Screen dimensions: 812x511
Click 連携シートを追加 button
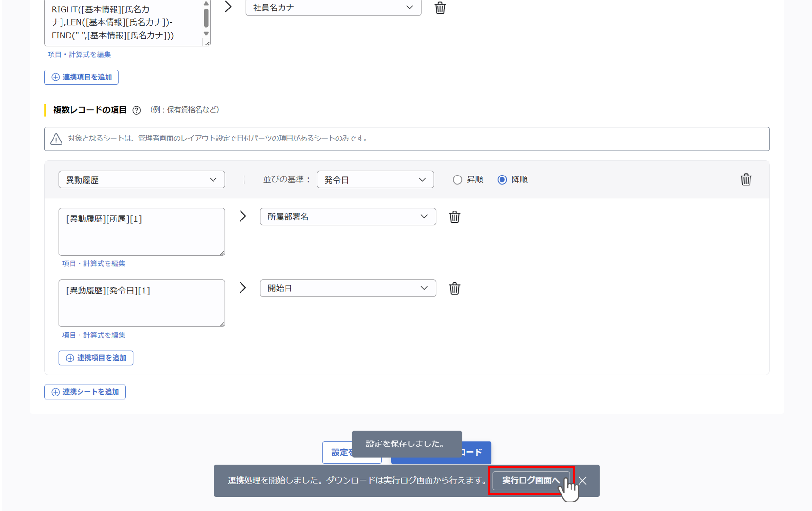(85, 392)
